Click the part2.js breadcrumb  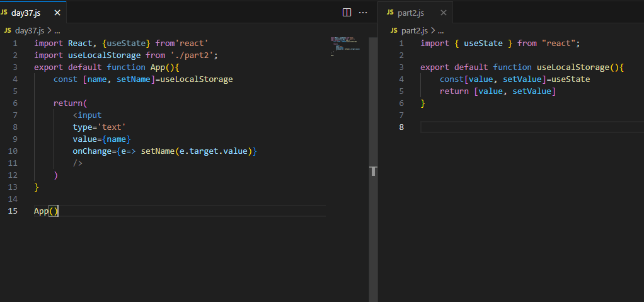[415, 30]
